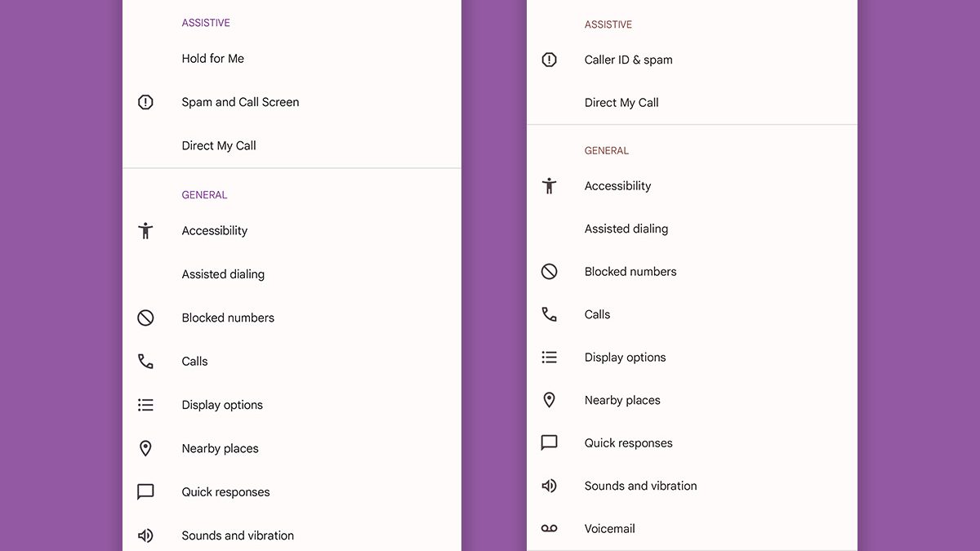
Task: Click Accessibility person icon in left panel
Action: (x=145, y=231)
